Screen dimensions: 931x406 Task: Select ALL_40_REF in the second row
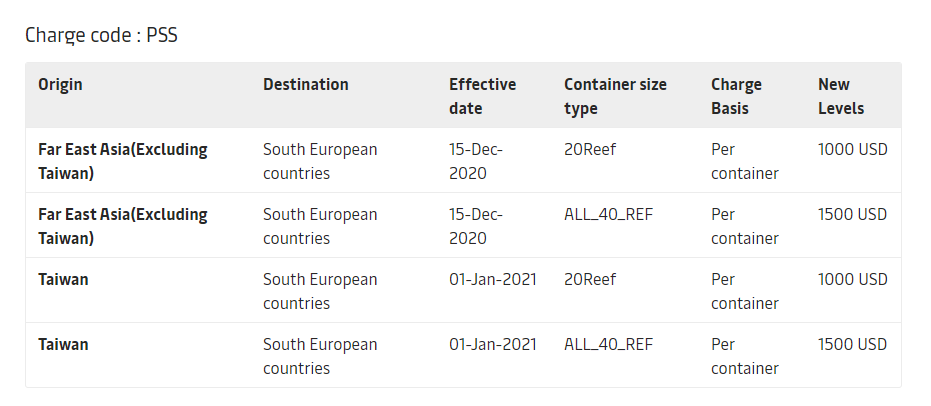coord(608,215)
